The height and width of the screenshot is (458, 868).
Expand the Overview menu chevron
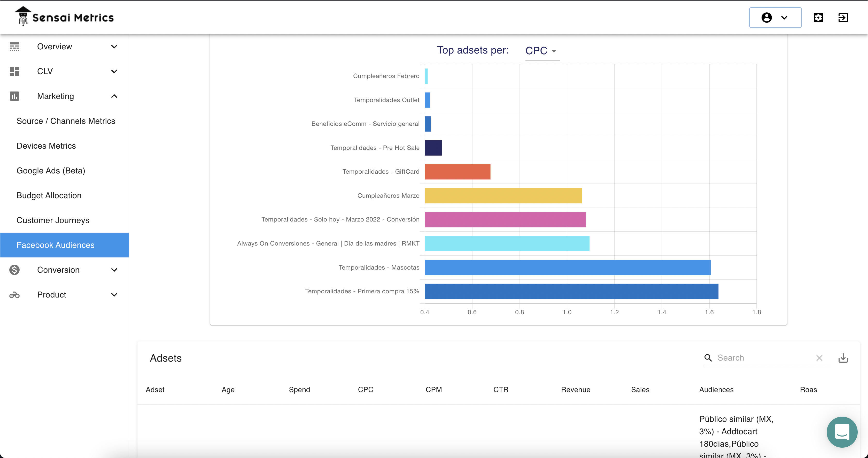coord(114,47)
